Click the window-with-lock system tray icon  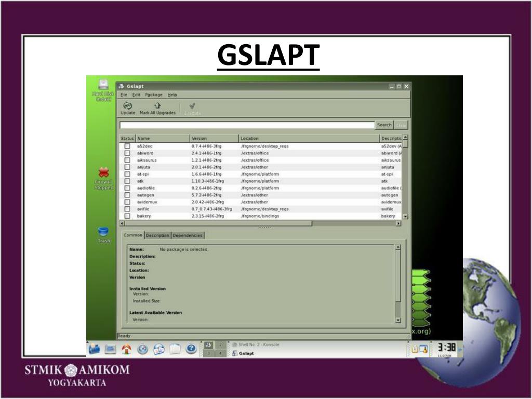tap(423, 349)
